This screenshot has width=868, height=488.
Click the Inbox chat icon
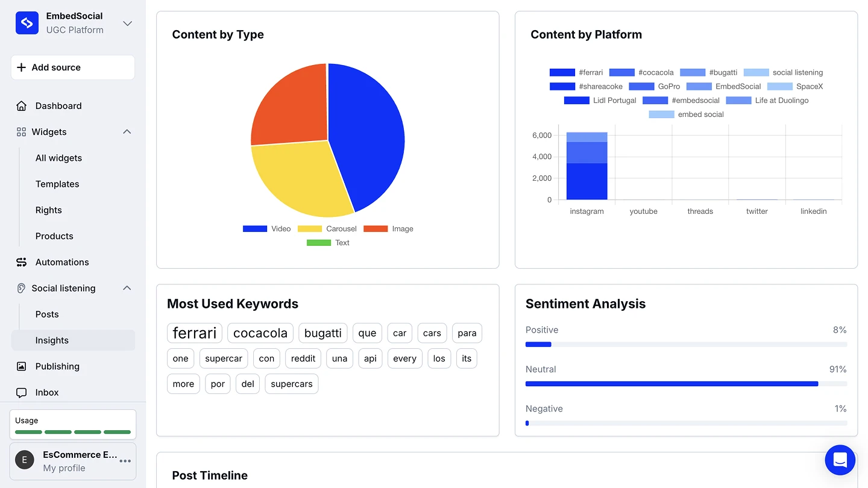[22, 392]
